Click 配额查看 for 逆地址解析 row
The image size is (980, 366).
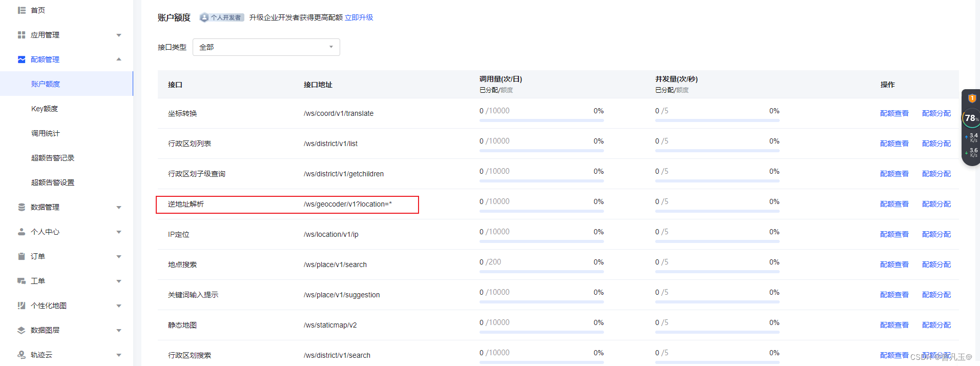pos(894,204)
